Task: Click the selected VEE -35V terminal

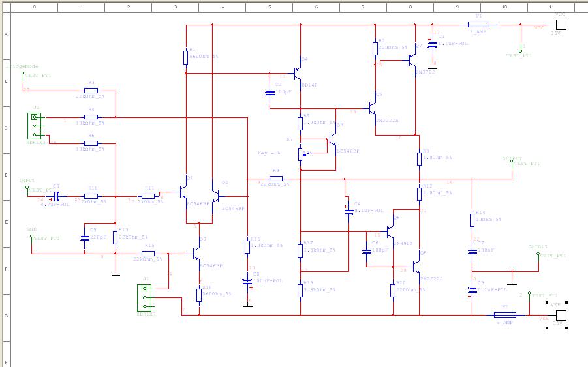Action: tap(561, 316)
